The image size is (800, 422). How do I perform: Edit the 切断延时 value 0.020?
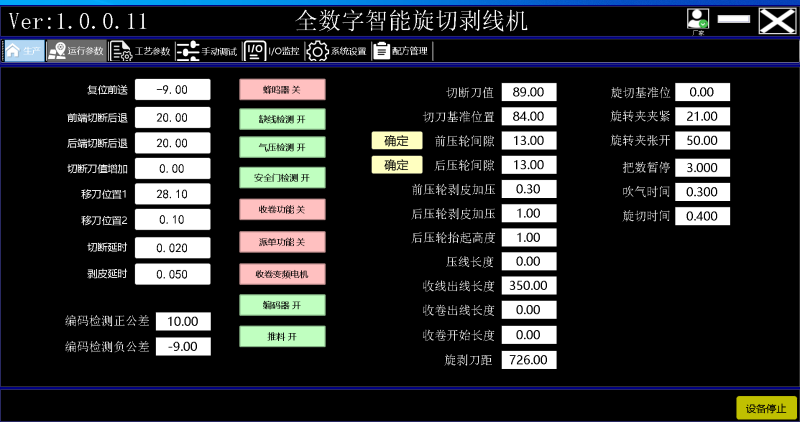172,248
